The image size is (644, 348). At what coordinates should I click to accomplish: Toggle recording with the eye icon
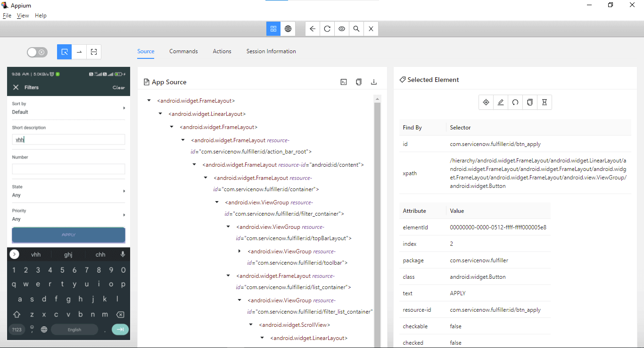342,29
